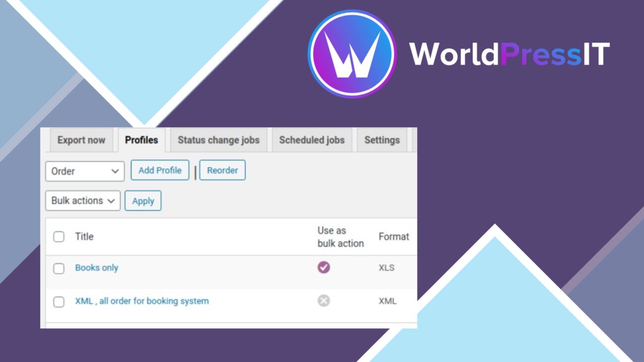Image resolution: width=644 pixels, height=362 pixels.
Task: Click the Use as bulk action header
Action: click(341, 237)
